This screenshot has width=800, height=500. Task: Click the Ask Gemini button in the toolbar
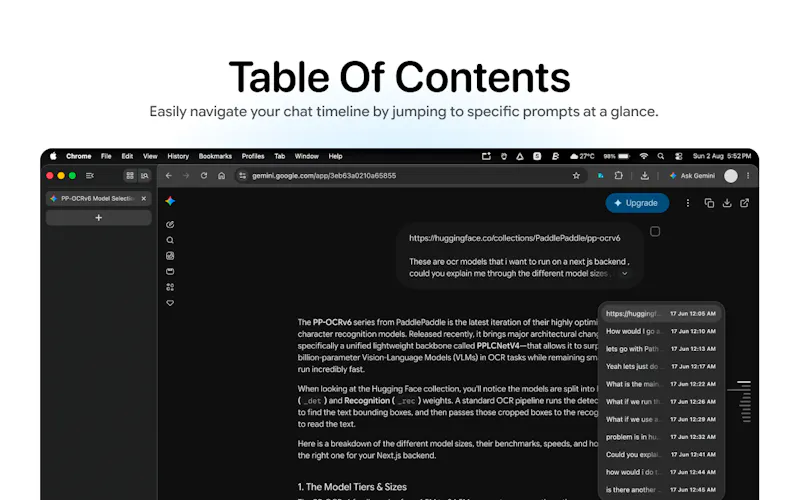tap(692, 176)
